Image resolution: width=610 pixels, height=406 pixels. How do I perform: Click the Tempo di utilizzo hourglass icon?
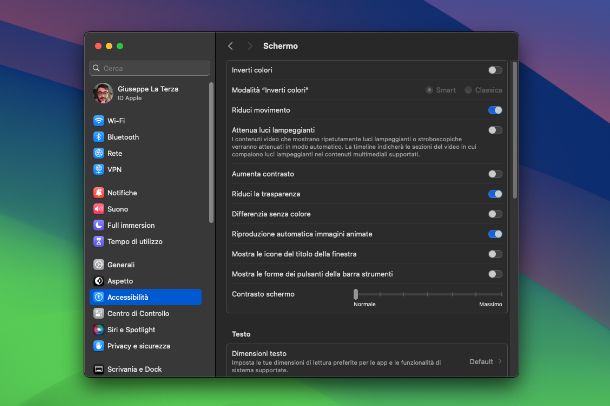(x=99, y=242)
